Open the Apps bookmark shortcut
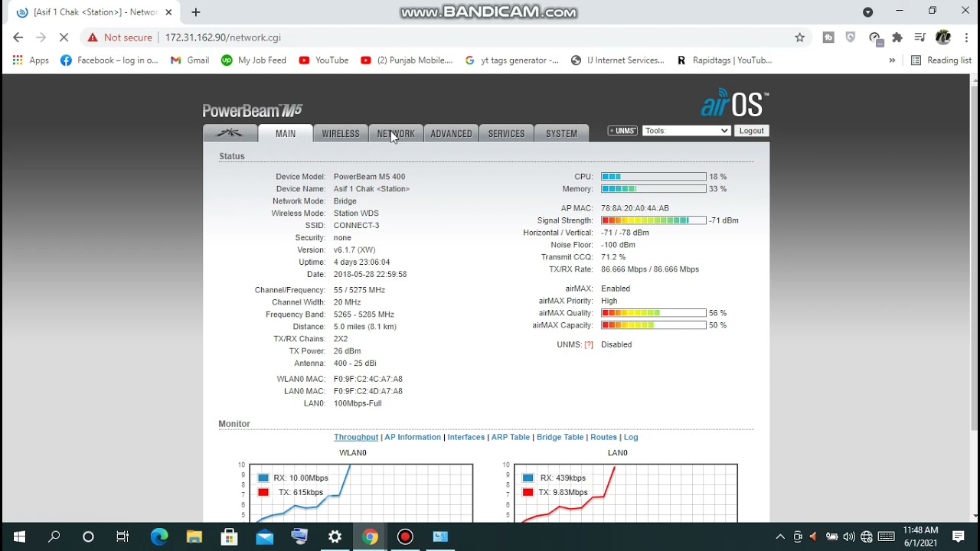Viewport: 980px width, 551px height. click(x=31, y=60)
